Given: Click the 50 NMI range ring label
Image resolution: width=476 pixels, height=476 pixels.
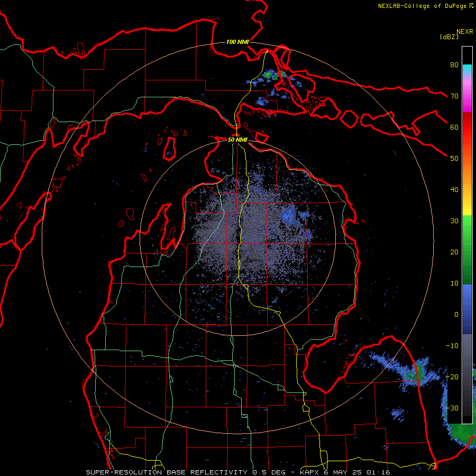Looking at the screenshot, I should click(x=237, y=140).
